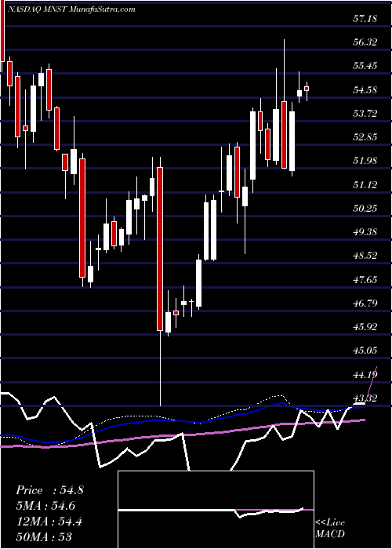Click the Price : 54.8 readout
The height and width of the screenshot is (549, 392).
tap(49, 490)
